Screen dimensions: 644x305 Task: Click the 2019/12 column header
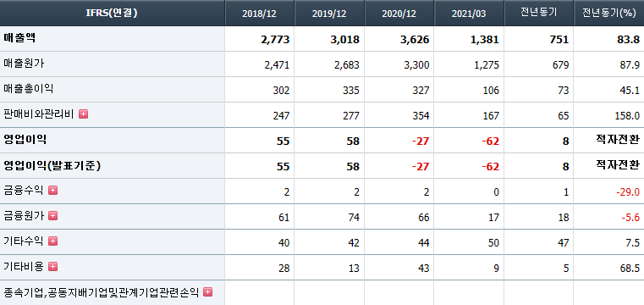329,13
